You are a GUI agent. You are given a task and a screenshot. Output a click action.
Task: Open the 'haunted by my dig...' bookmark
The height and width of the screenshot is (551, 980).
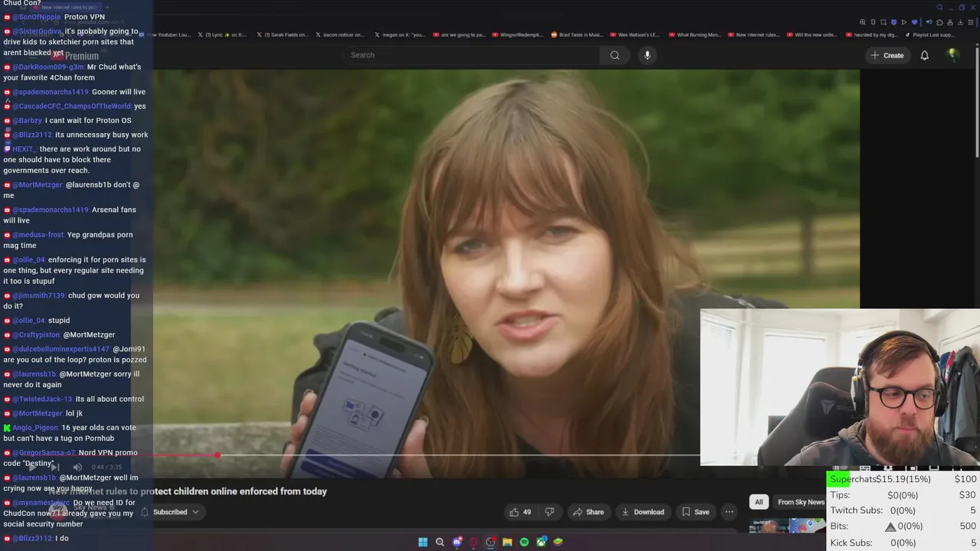click(x=871, y=34)
